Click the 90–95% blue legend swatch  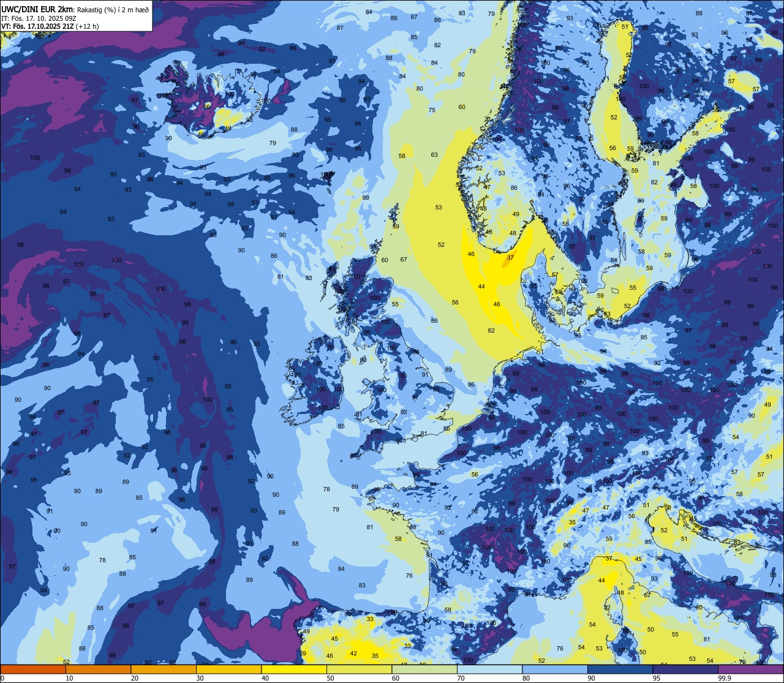620,670
